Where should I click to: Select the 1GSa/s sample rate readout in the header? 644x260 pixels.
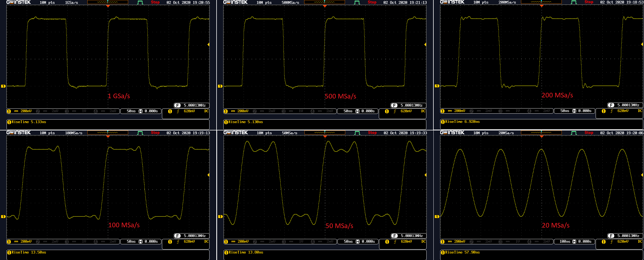(71, 3)
